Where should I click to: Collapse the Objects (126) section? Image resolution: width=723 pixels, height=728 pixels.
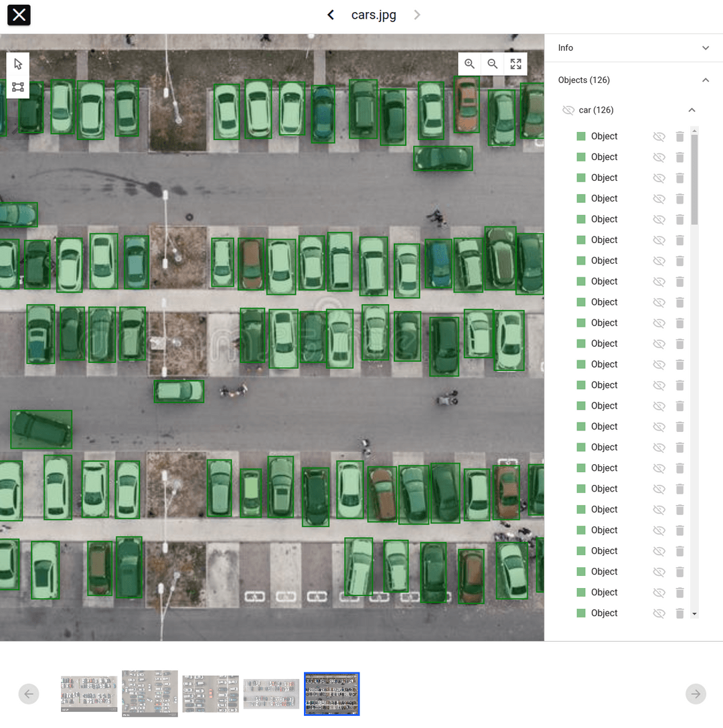[x=706, y=80]
